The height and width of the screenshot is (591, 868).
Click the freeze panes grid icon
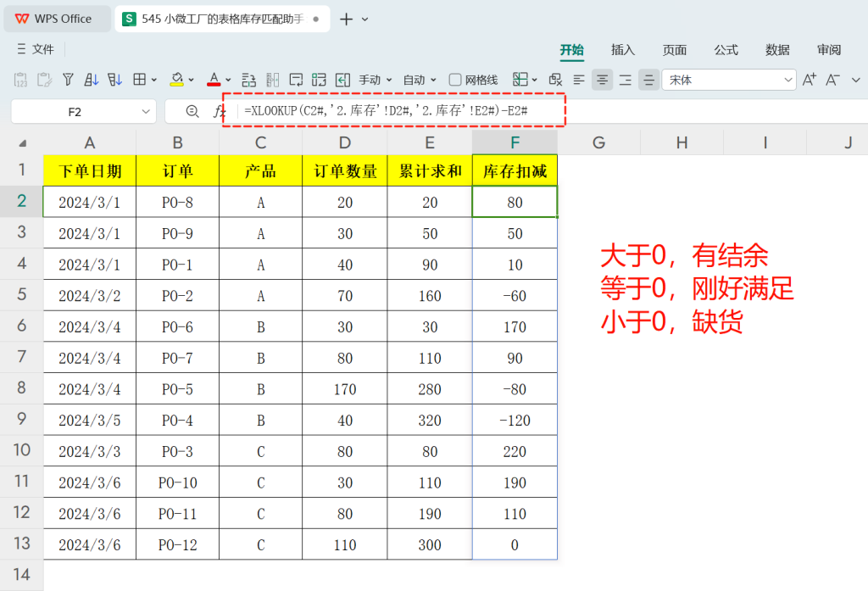tap(319, 80)
